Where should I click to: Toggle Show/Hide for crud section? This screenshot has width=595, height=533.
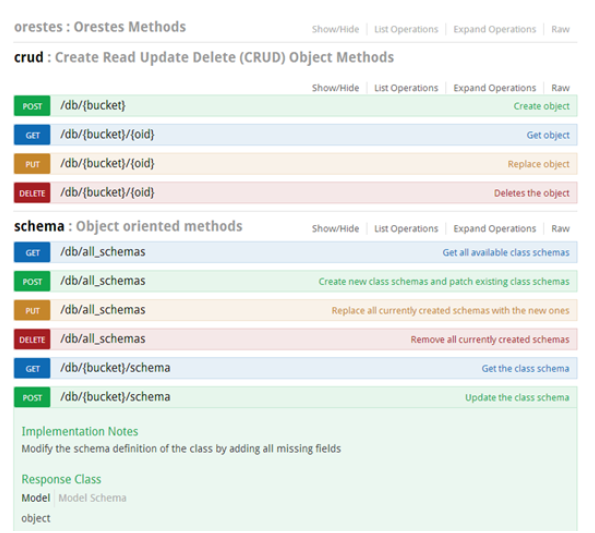coord(335,88)
